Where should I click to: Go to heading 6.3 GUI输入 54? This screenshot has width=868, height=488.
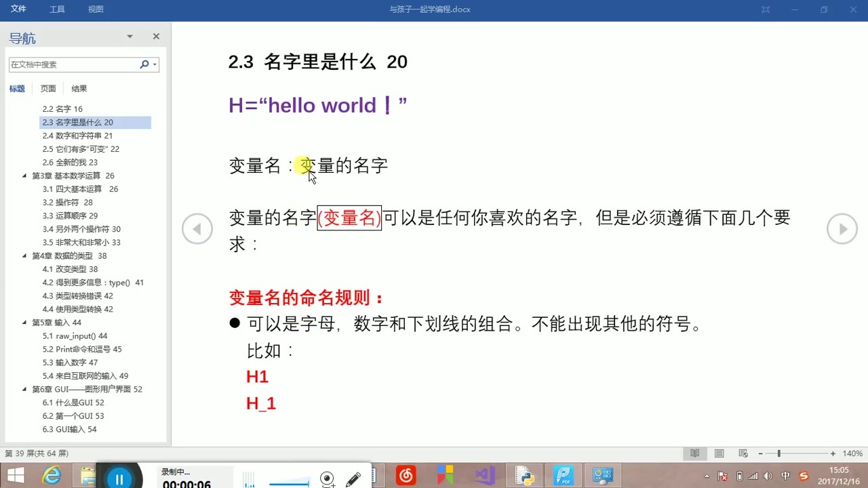point(69,430)
